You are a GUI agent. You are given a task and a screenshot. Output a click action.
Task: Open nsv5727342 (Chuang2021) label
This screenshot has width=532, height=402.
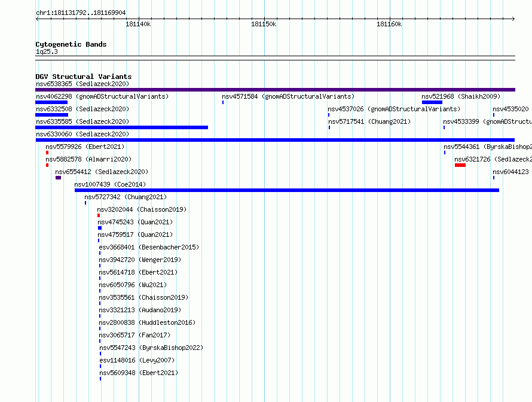click(x=126, y=197)
